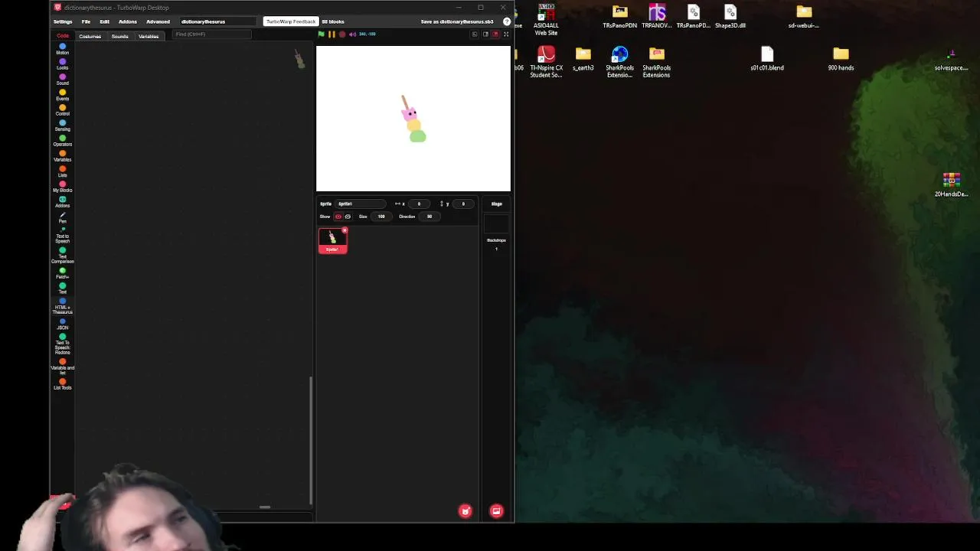Select the Sprite1 thumbnail in sprite list
The image size is (980, 551).
coord(332,240)
